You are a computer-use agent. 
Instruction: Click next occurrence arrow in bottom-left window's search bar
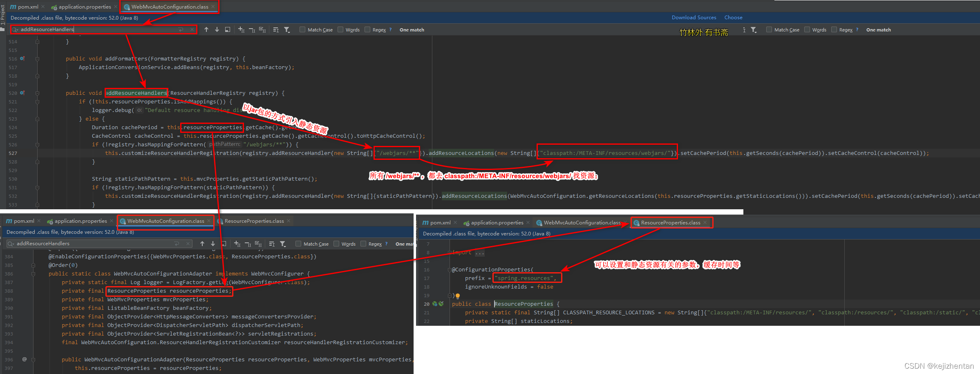pos(213,244)
